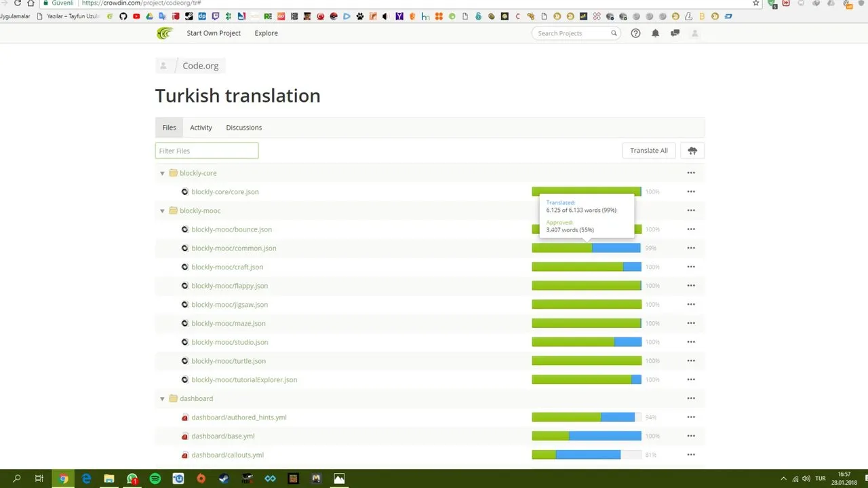Open the options menu for dashboard folder
Image resolution: width=868 pixels, height=488 pixels.
(x=691, y=399)
